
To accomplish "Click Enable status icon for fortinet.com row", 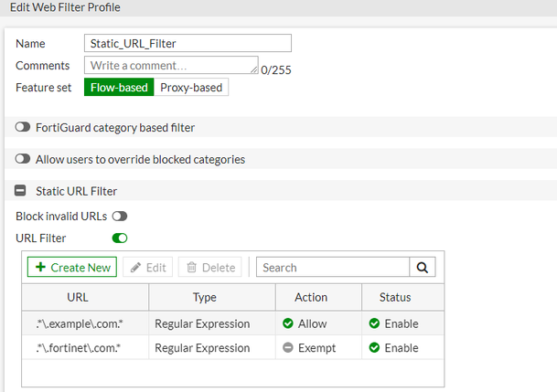I will point(374,348).
